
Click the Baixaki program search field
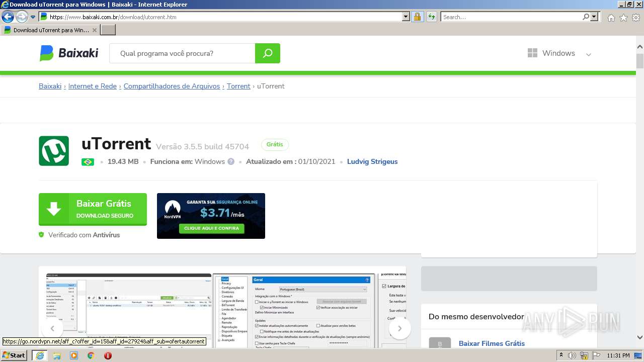coord(182,53)
